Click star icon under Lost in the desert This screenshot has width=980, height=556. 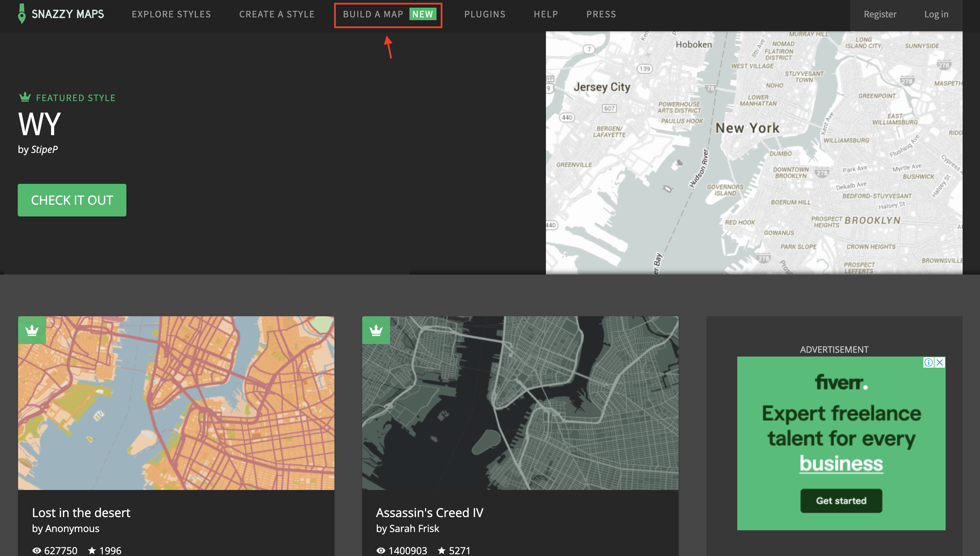(92, 550)
